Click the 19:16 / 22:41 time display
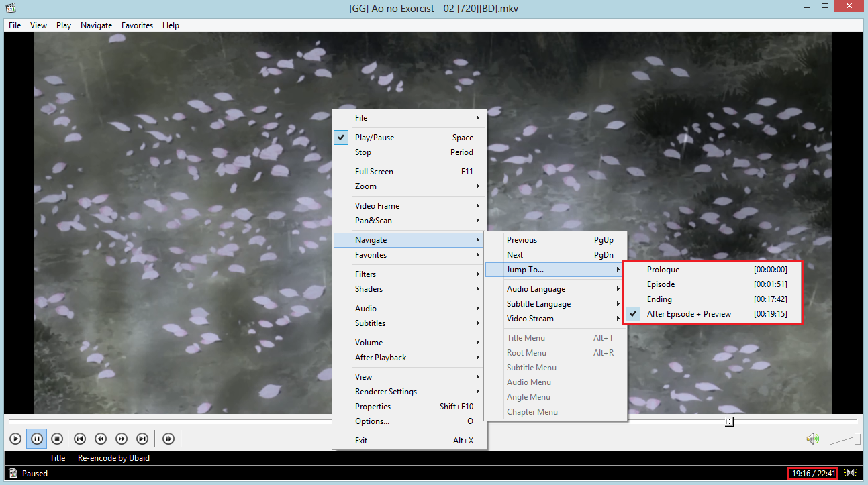 coord(814,473)
